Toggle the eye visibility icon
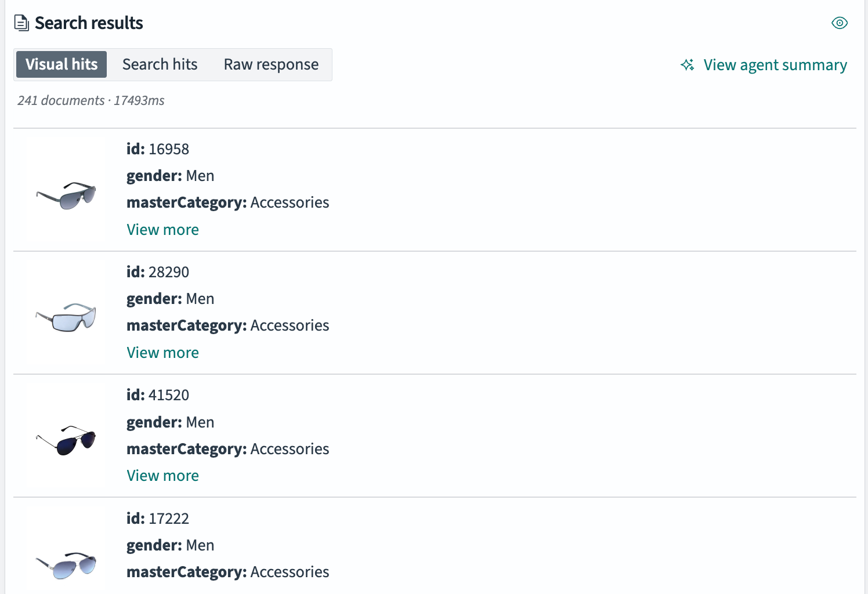The width and height of the screenshot is (868, 594). 839,23
